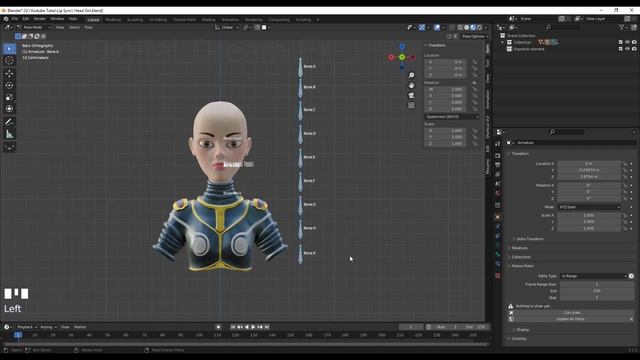Click the blue Z axis gizmo ball
Screen dimensions: 640x360
point(402,47)
